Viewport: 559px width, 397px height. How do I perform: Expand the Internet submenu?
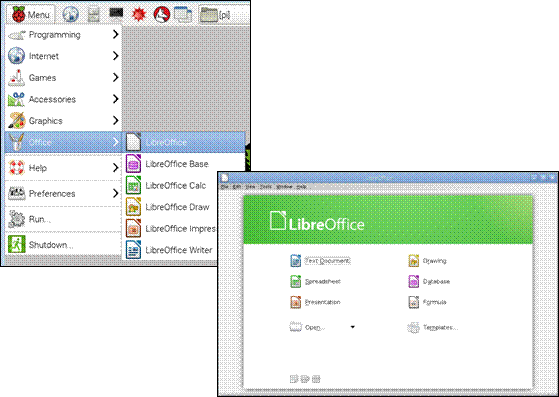coord(63,56)
